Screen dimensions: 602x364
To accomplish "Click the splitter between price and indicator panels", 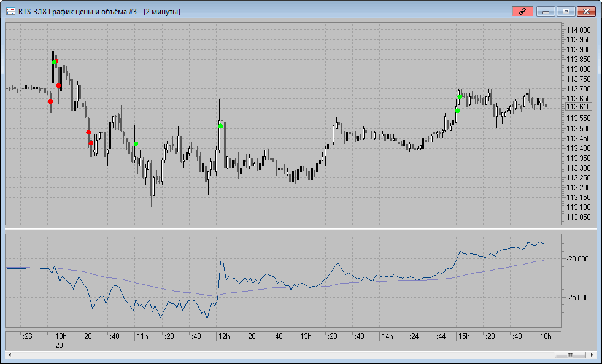I will coord(301,230).
